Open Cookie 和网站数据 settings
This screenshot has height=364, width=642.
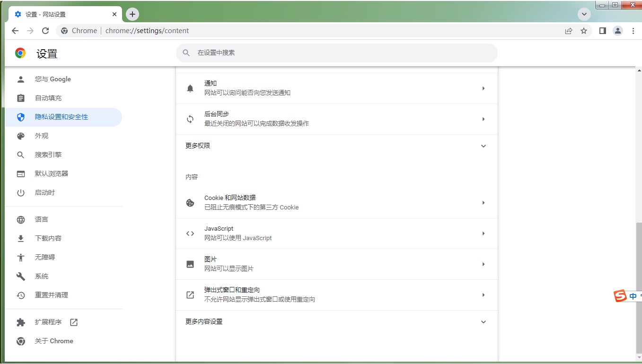click(x=337, y=203)
